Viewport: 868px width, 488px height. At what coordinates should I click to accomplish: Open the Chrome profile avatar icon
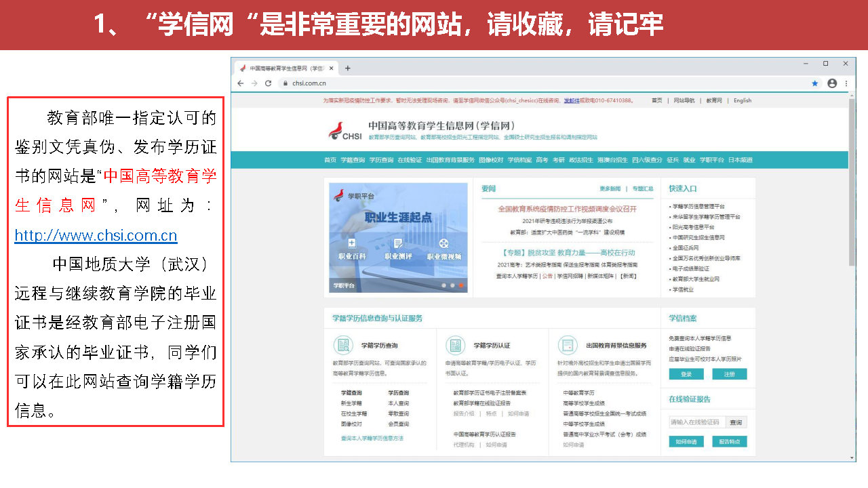pyautogui.click(x=831, y=83)
